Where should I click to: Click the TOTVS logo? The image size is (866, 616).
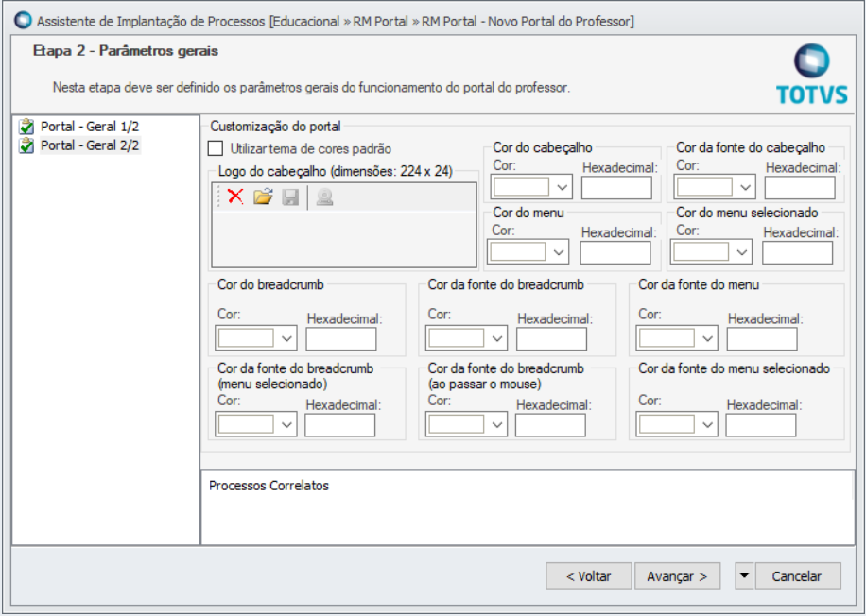pos(807,74)
